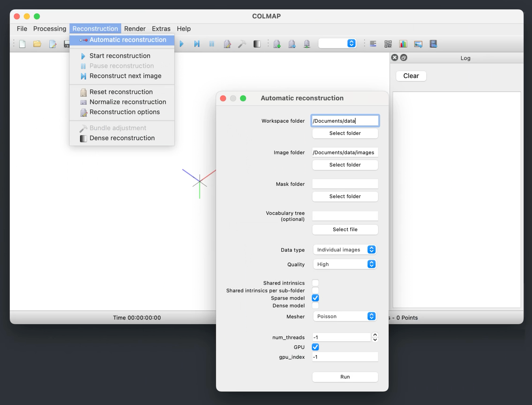Float the Log panel with detach icon

pos(404,58)
